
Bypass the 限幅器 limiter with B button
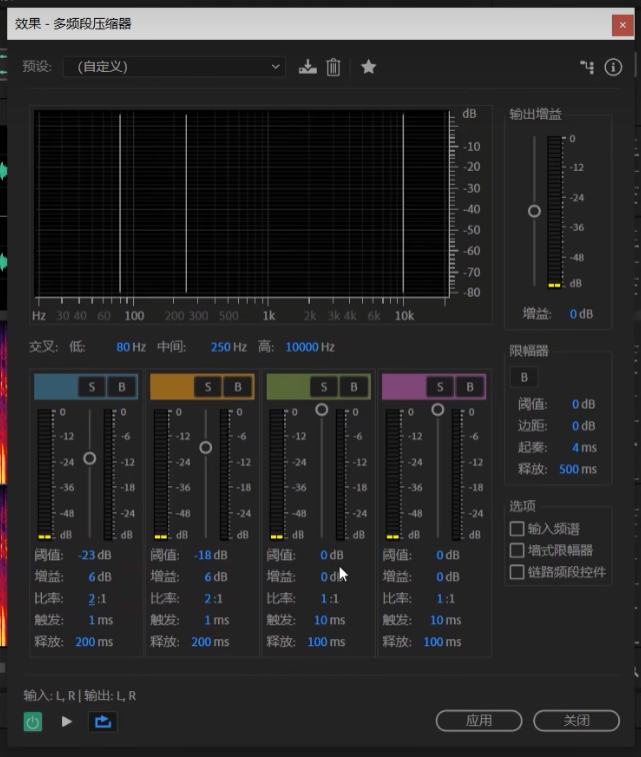click(x=524, y=377)
